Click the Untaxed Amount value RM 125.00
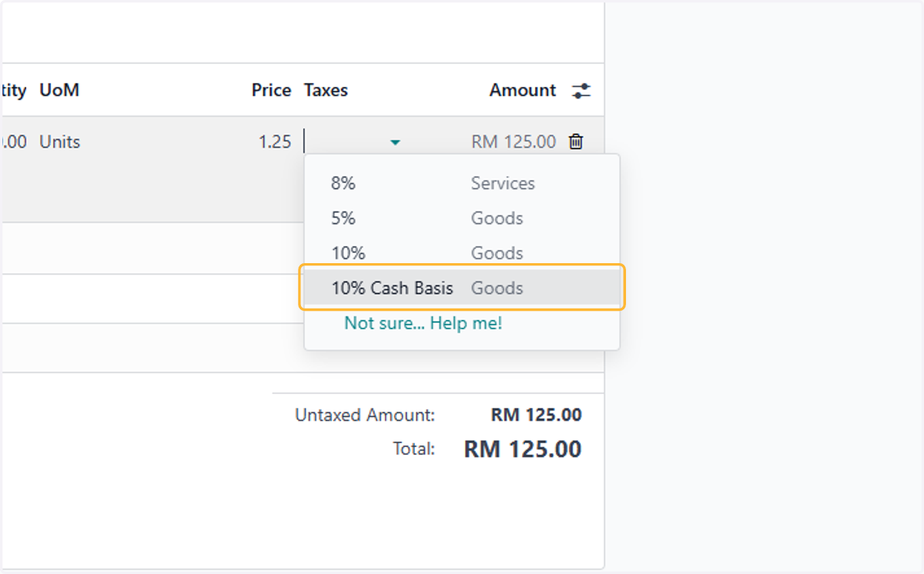924x574 pixels. coord(536,415)
